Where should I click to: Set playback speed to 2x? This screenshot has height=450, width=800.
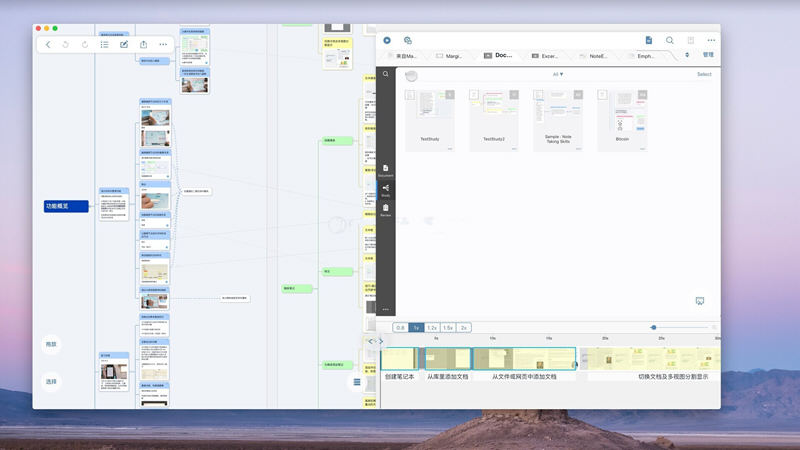click(464, 328)
